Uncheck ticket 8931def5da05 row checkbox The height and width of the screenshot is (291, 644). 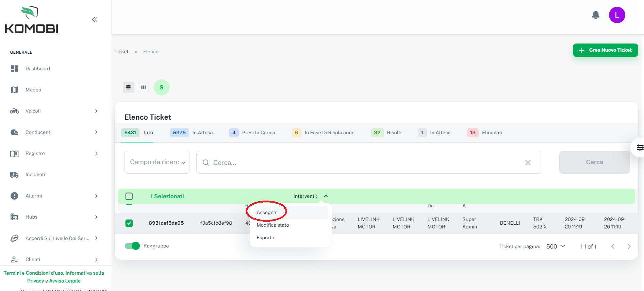(x=129, y=223)
